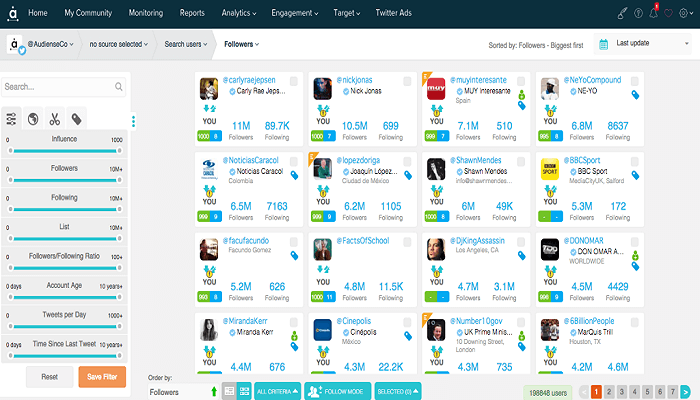Viewport: 700px width, 400px height.
Task: Click the Save Filter button
Action: click(x=102, y=377)
